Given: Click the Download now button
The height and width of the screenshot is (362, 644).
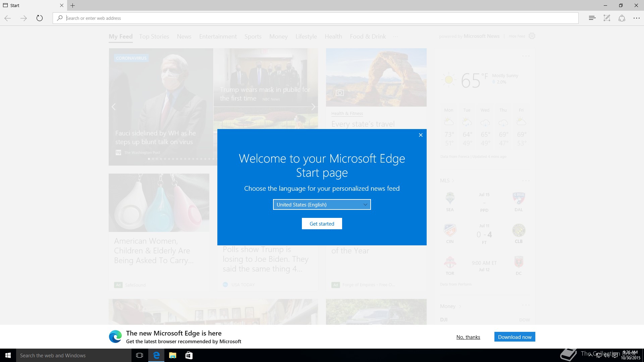Looking at the screenshot, I should [x=515, y=337].
